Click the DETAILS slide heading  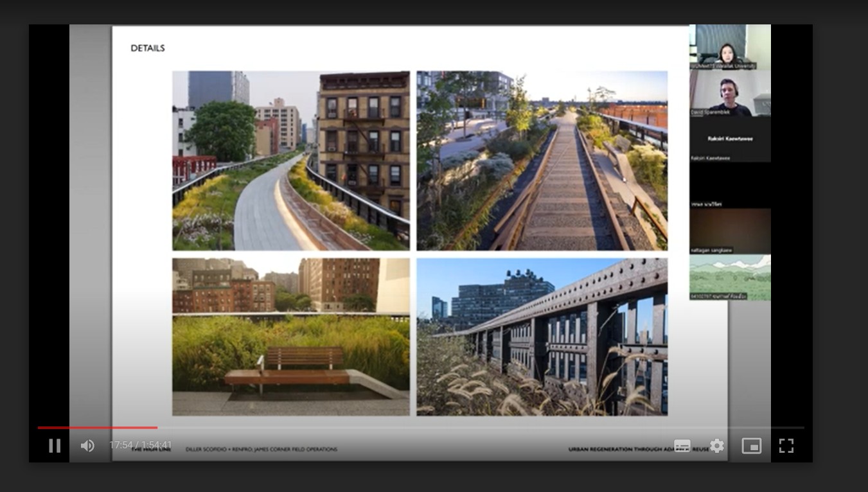(148, 48)
